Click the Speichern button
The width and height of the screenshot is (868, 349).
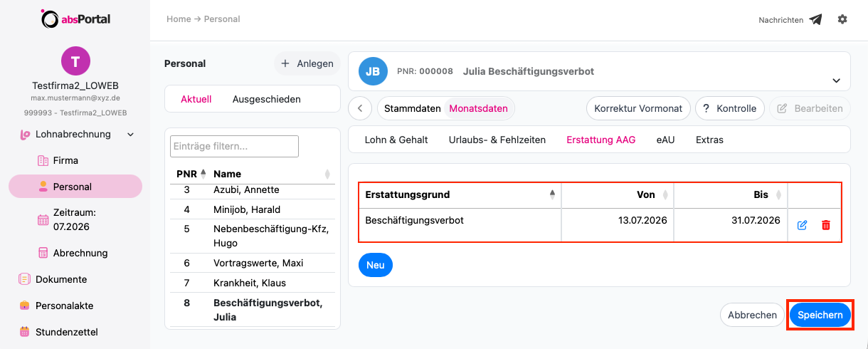[820, 315]
